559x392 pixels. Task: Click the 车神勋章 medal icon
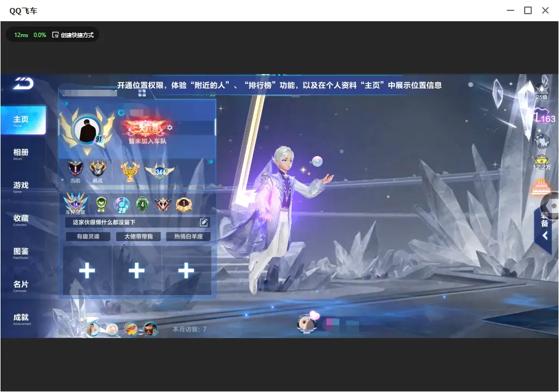click(x=75, y=204)
